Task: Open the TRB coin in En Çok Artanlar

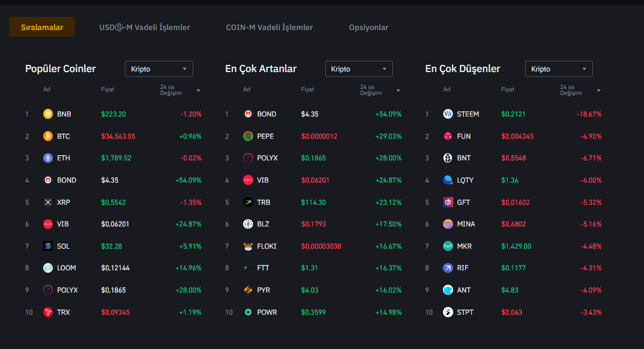Action: [263, 202]
